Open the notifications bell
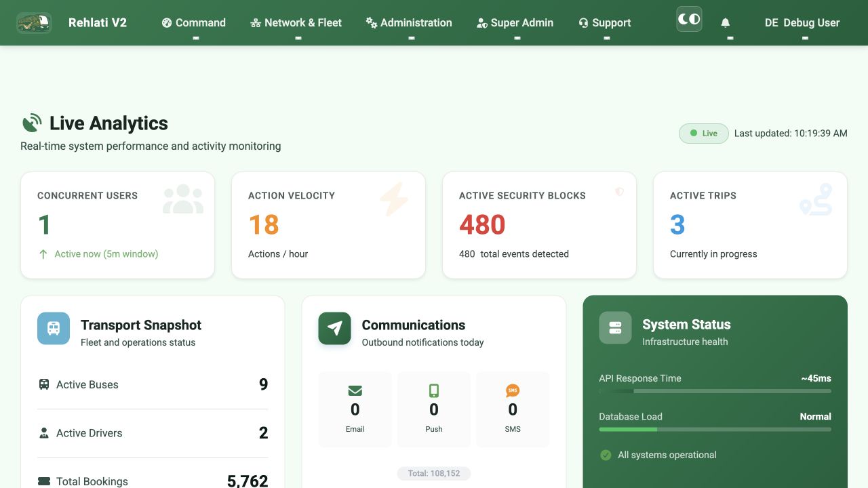The image size is (868, 488). [726, 22]
